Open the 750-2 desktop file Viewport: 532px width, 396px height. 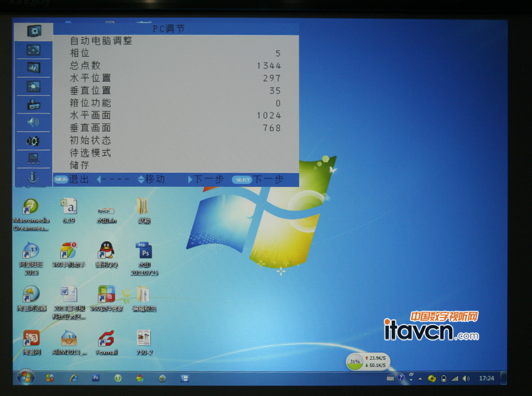(x=144, y=342)
